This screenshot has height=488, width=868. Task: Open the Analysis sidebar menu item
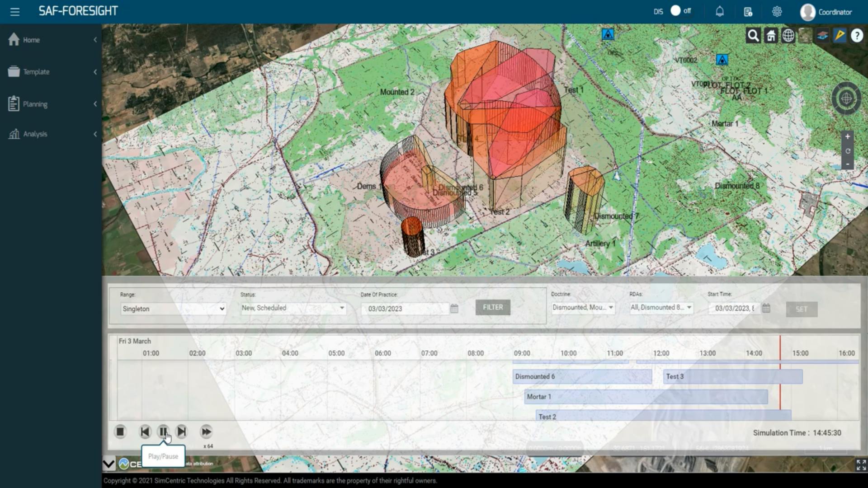click(x=50, y=134)
